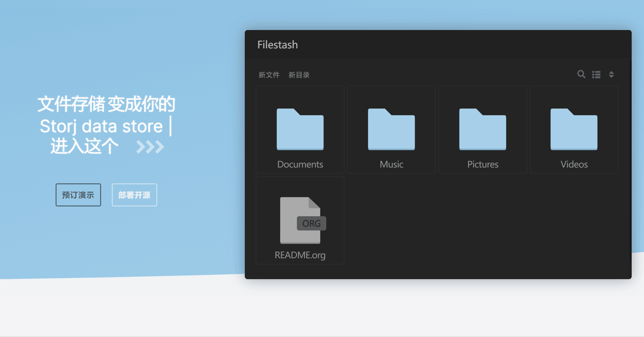Click the triple chevron arrows after 进入这个
644x337 pixels.
tap(150, 147)
